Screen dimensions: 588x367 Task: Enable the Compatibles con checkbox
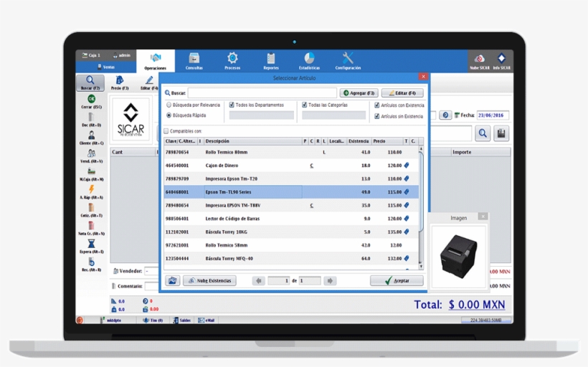click(167, 131)
